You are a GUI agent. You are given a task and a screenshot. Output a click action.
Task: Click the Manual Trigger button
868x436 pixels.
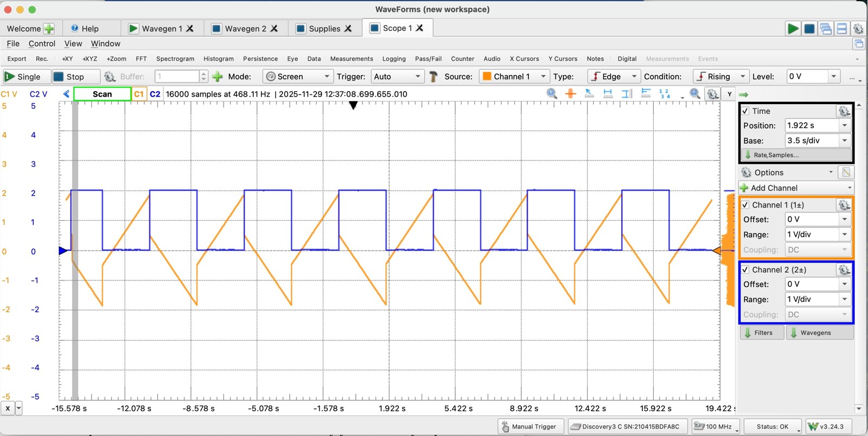(x=531, y=427)
